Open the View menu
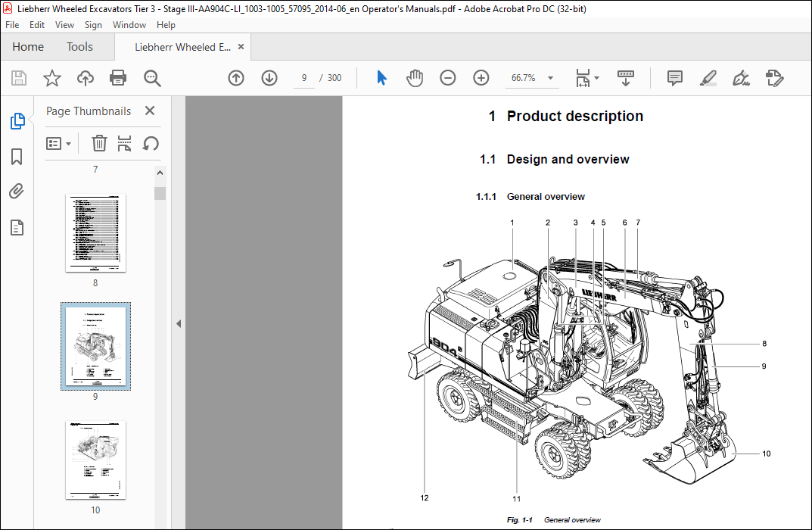The image size is (812, 530). coord(65,25)
